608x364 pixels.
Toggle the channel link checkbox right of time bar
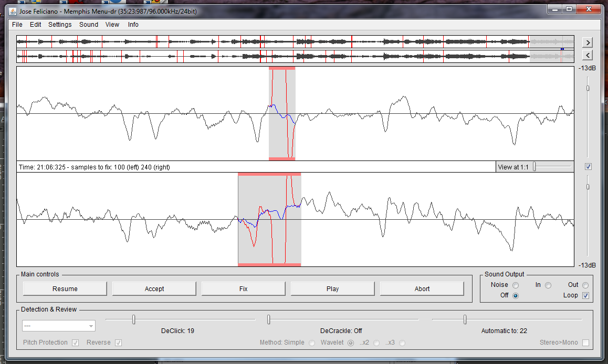coord(588,167)
